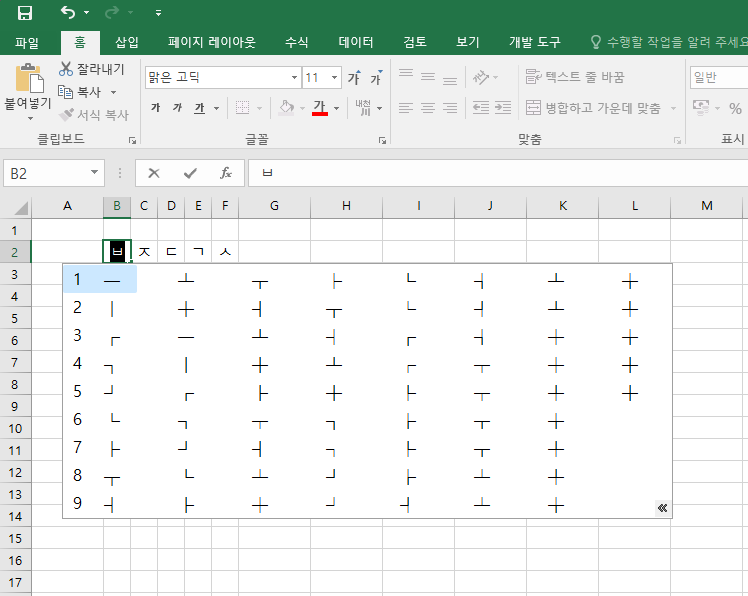Click 텍스트 줄 바꿈 wrap text
Screen dimensions: 748x596
(575, 77)
